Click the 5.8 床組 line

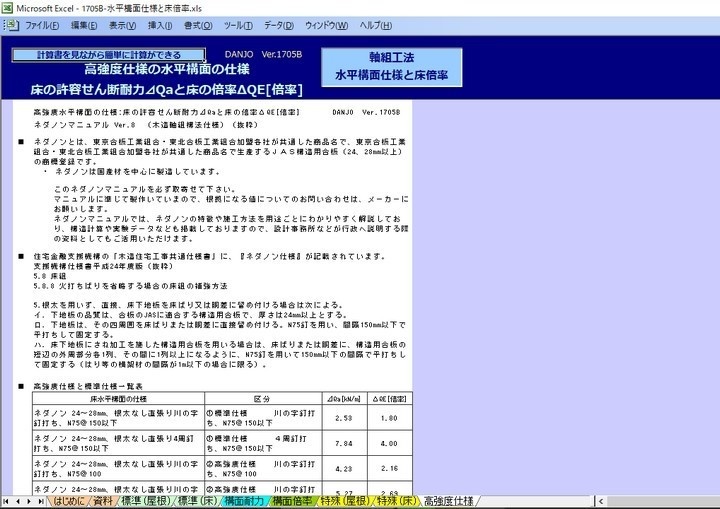(x=50, y=276)
